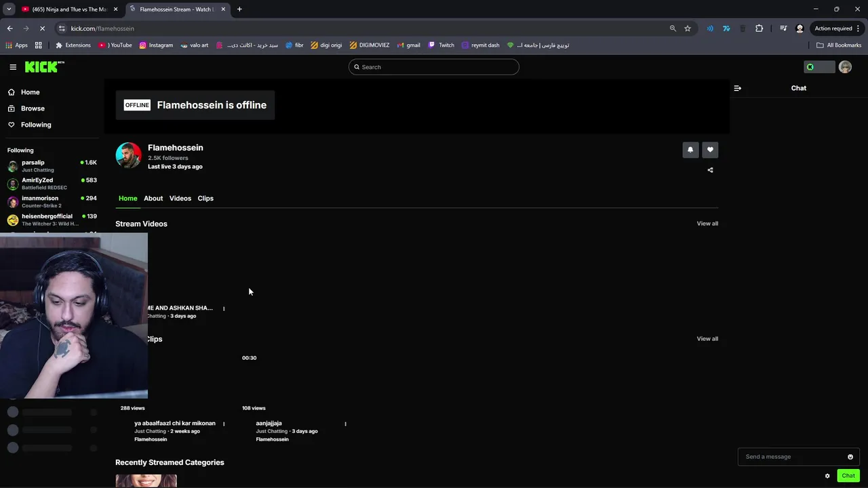
Task: Open the aanjajjaja clip title
Action: [269, 424]
